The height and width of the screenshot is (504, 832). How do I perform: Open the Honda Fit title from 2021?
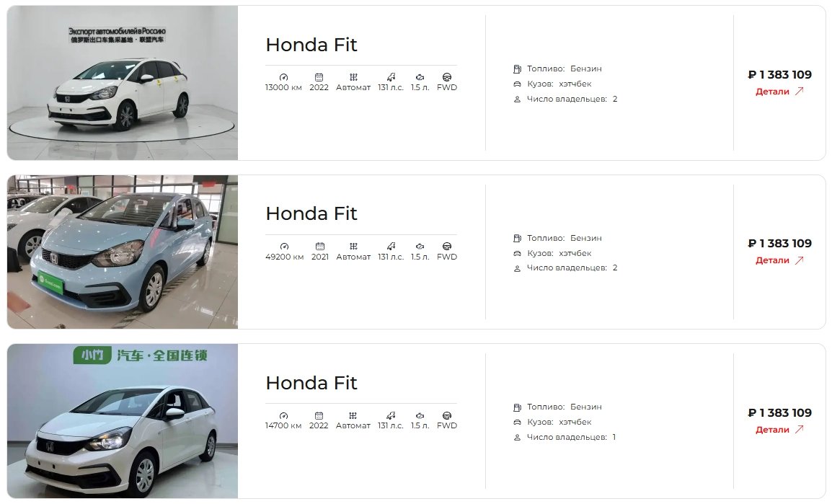(x=311, y=214)
